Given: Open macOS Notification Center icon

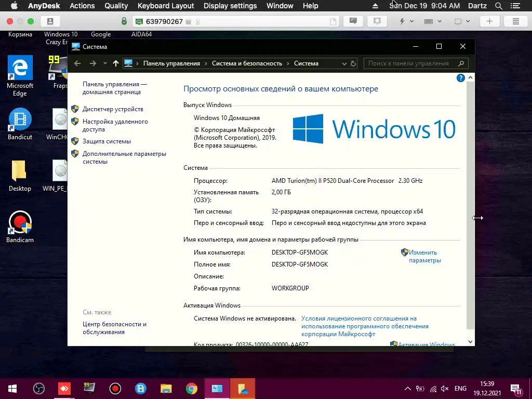Looking at the screenshot, I should [x=515, y=6].
